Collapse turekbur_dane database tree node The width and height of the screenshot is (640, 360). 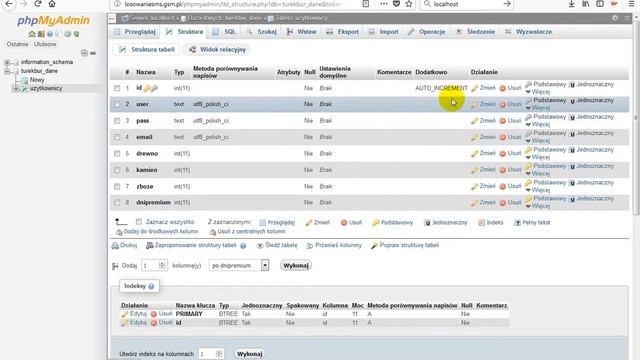click(x=7, y=71)
